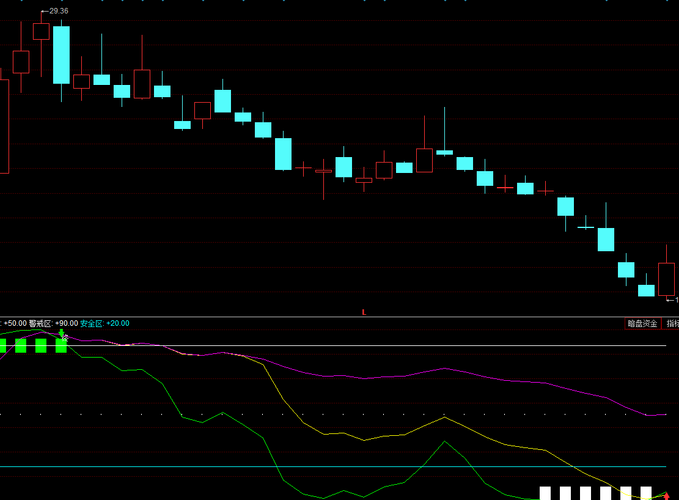Image resolution: width=679 pixels, height=500 pixels.
Task: Select the large cyan candle beside the 29.36 peak
Action: tap(62, 54)
